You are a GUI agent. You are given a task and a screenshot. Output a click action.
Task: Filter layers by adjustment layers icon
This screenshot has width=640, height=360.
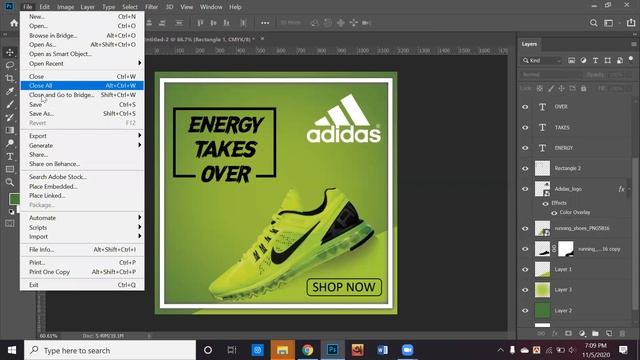[x=583, y=60]
